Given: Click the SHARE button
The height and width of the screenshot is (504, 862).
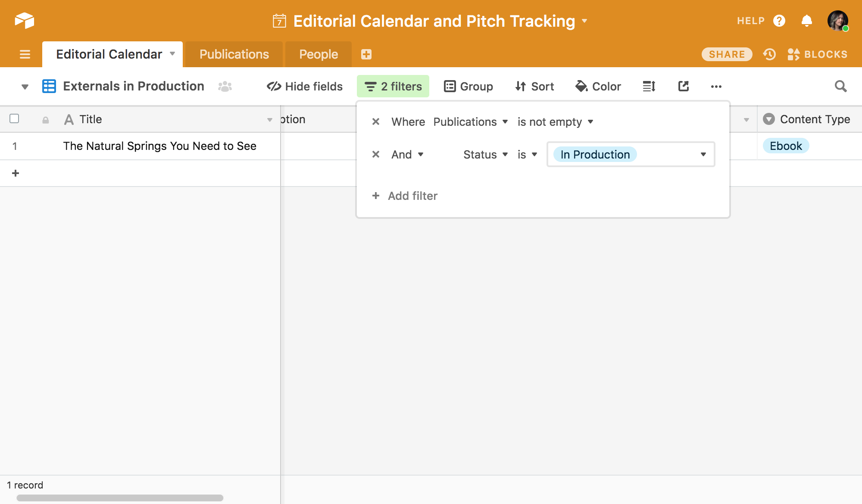Looking at the screenshot, I should [727, 54].
